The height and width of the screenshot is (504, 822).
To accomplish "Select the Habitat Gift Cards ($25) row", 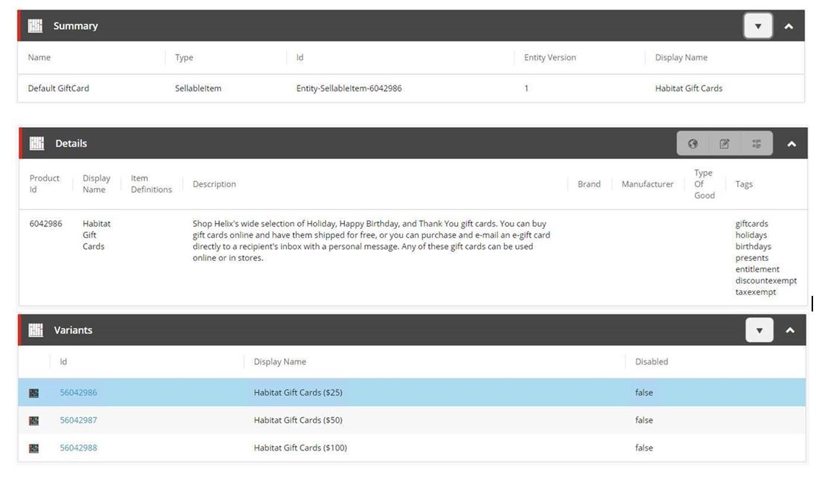I will point(412,392).
